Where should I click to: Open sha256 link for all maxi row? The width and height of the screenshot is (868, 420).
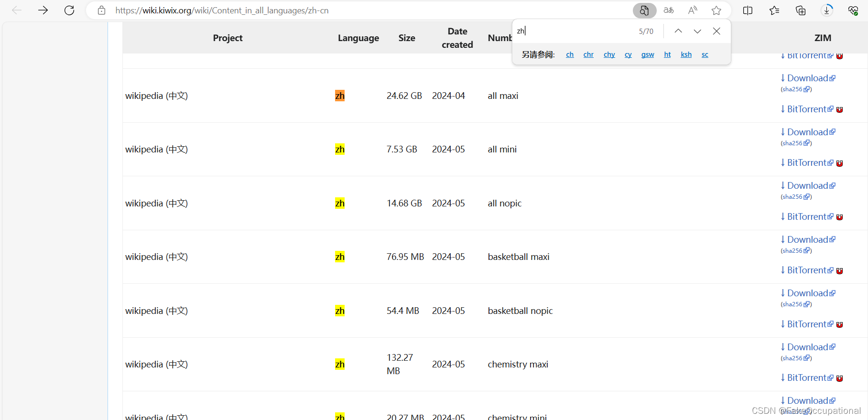(x=796, y=89)
